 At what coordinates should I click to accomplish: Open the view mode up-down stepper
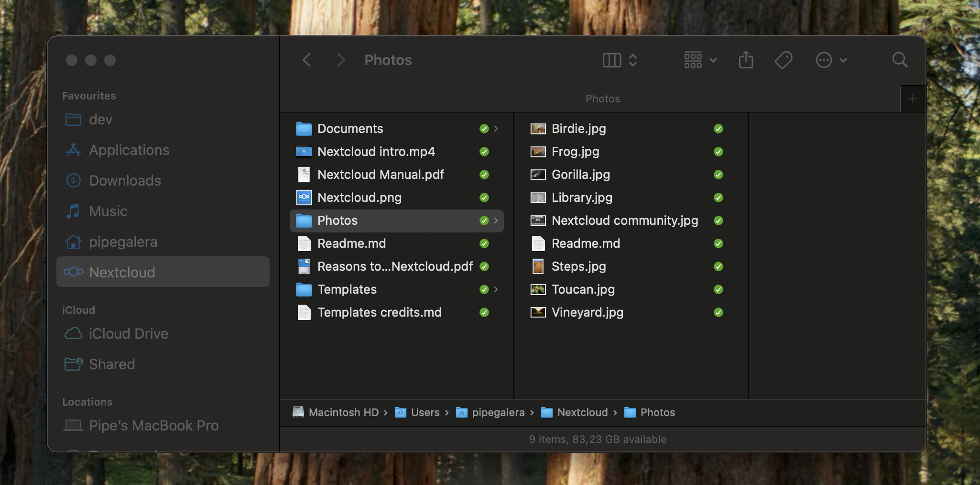[x=633, y=60]
